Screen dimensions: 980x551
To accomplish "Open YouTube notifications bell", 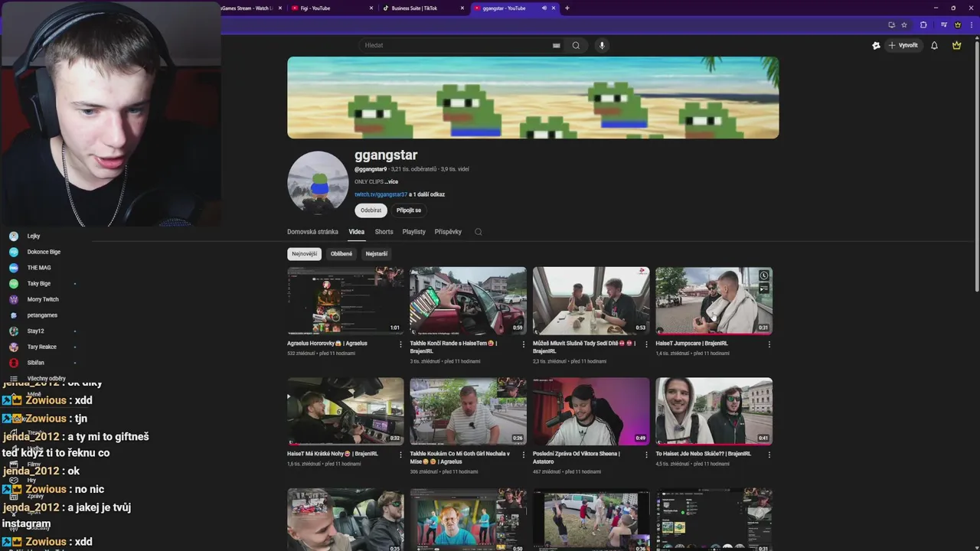I will pos(934,45).
